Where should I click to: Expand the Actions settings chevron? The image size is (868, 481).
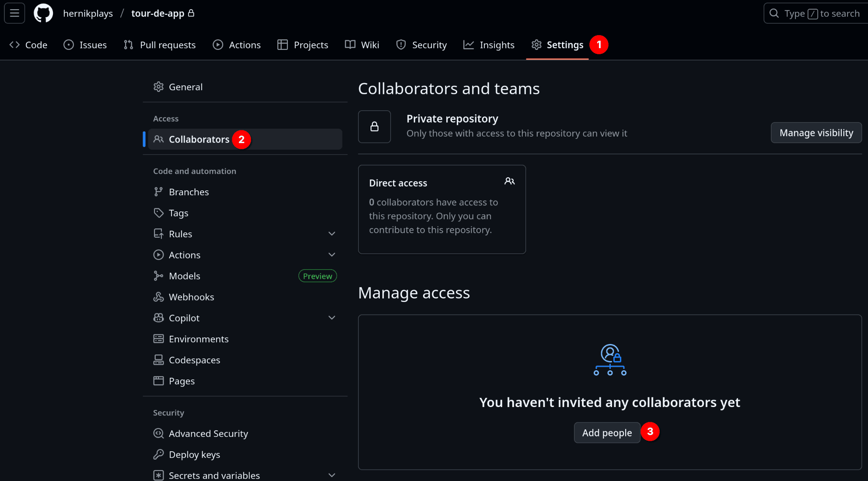[x=332, y=255]
